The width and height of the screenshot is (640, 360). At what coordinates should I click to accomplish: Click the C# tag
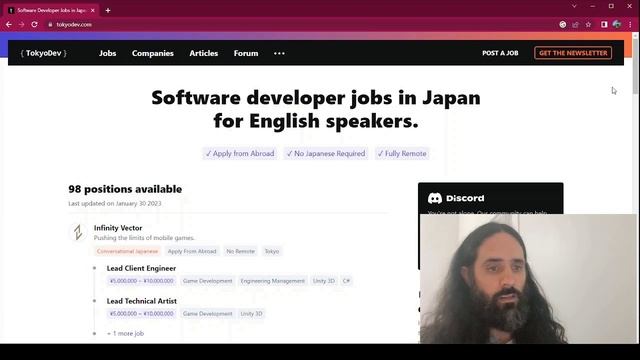pos(346,281)
